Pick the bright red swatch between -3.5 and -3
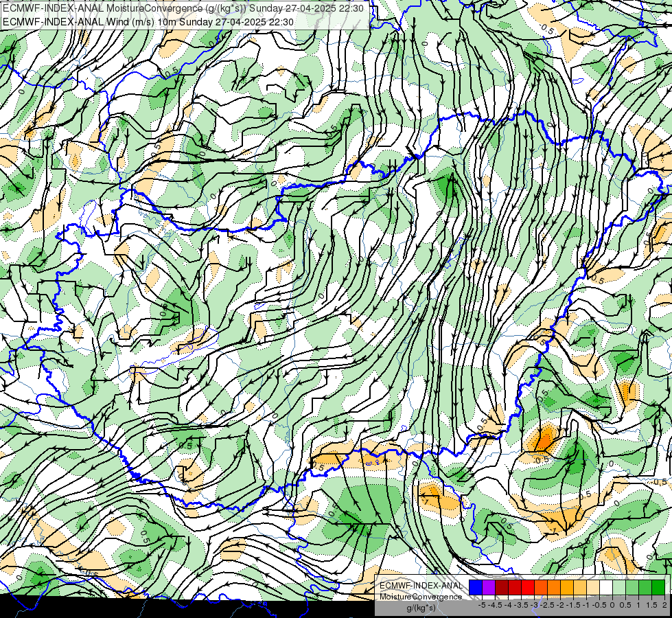Viewport: 672px width, 618px height. pyautogui.click(x=528, y=587)
